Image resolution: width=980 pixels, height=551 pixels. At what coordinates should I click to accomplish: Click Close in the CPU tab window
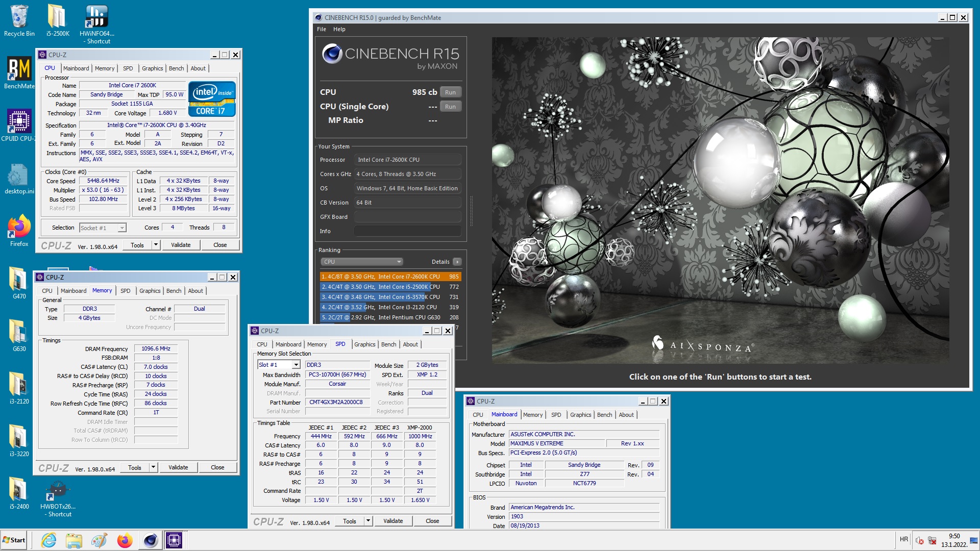tap(220, 245)
